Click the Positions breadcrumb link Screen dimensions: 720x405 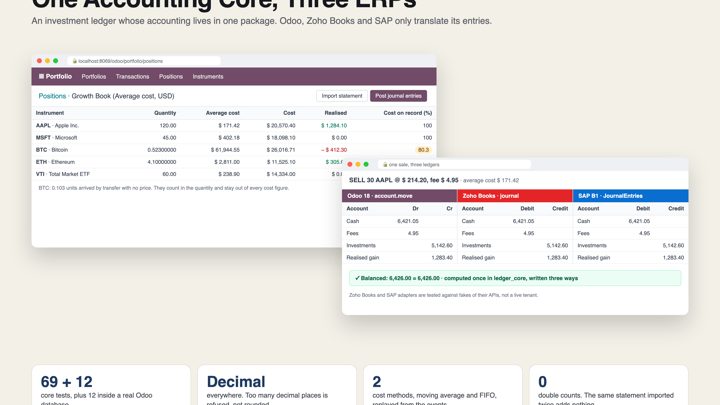pos(52,96)
